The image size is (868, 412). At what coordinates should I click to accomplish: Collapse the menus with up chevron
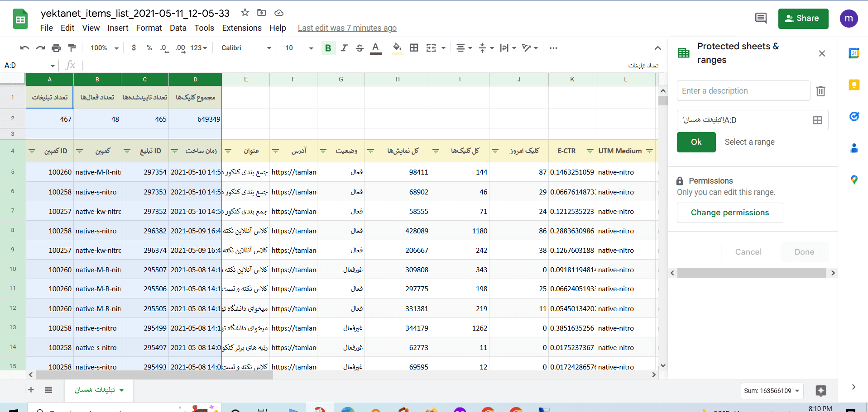[657, 48]
